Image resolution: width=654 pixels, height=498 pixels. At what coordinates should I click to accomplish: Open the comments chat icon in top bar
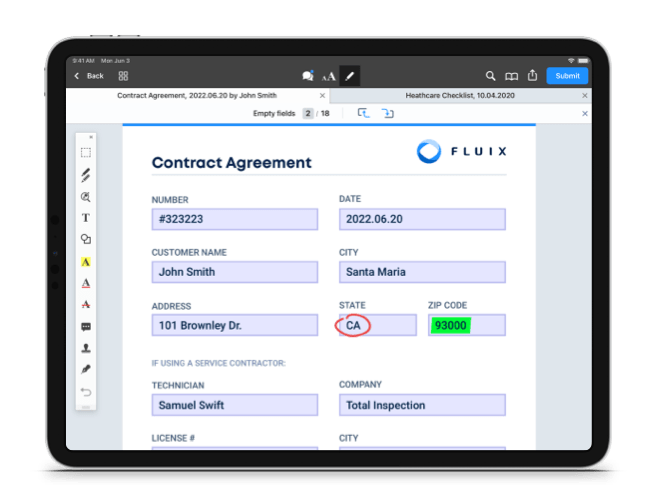tap(307, 76)
